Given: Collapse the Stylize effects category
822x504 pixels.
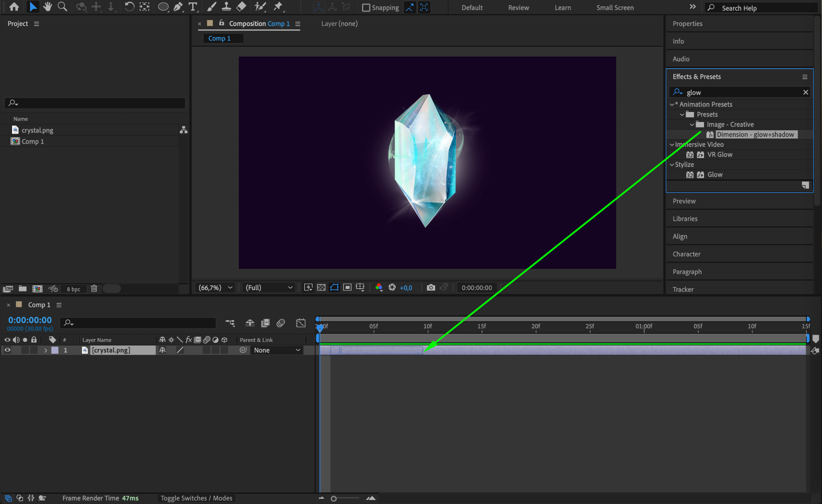Looking at the screenshot, I should (672, 165).
